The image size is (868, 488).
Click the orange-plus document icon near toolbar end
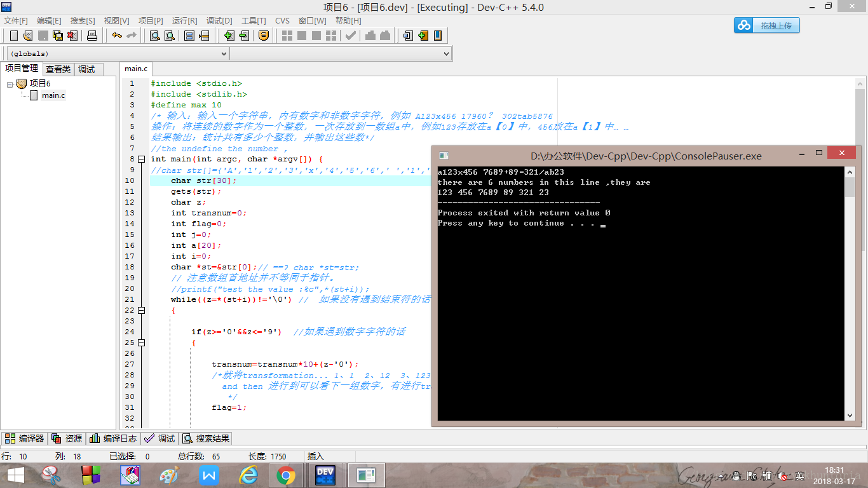coord(423,36)
